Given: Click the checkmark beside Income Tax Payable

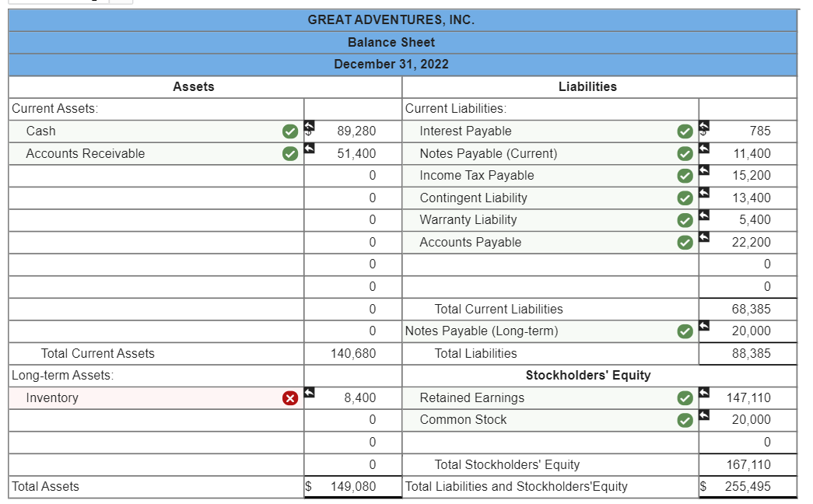Looking at the screenshot, I should pyautogui.click(x=685, y=176).
